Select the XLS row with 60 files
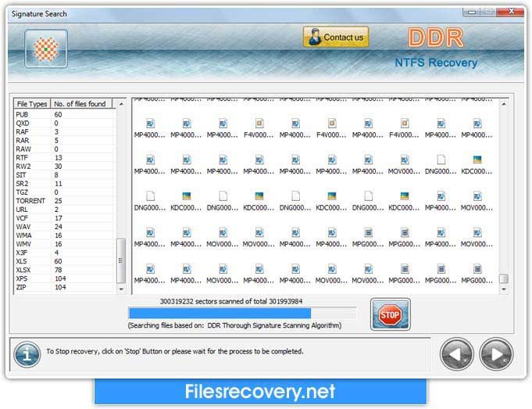532x409 pixels. tap(64, 261)
